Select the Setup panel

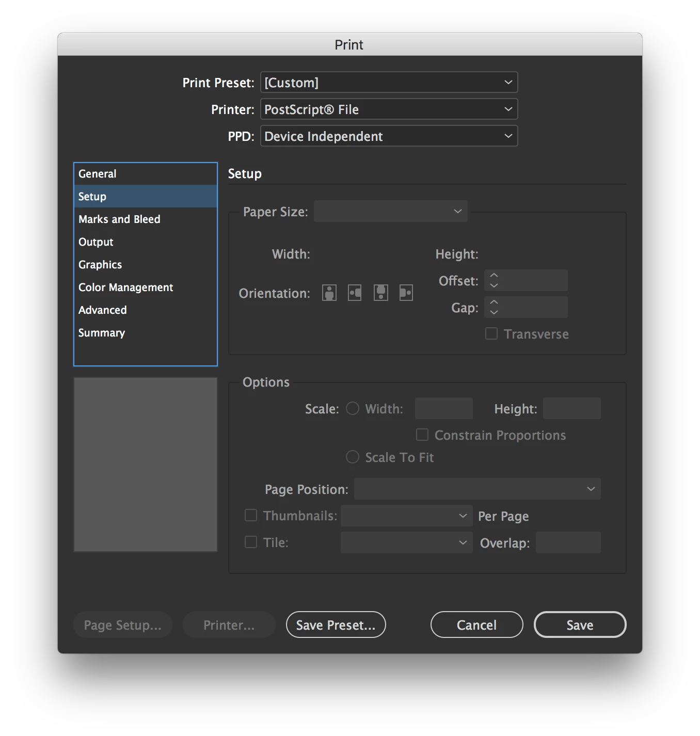pyautogui.click(x=146, y=196)
